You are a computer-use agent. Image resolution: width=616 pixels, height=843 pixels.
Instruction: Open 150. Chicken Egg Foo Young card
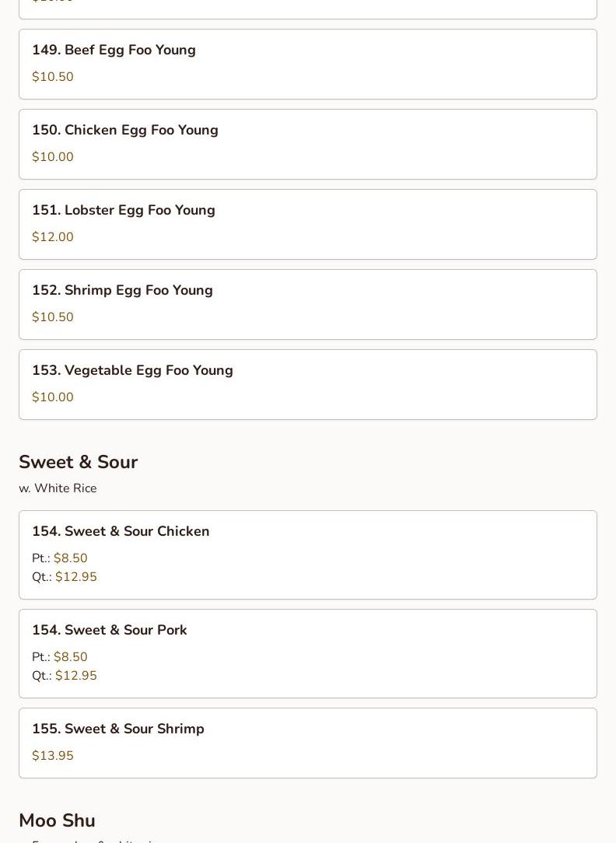point(124,130)
